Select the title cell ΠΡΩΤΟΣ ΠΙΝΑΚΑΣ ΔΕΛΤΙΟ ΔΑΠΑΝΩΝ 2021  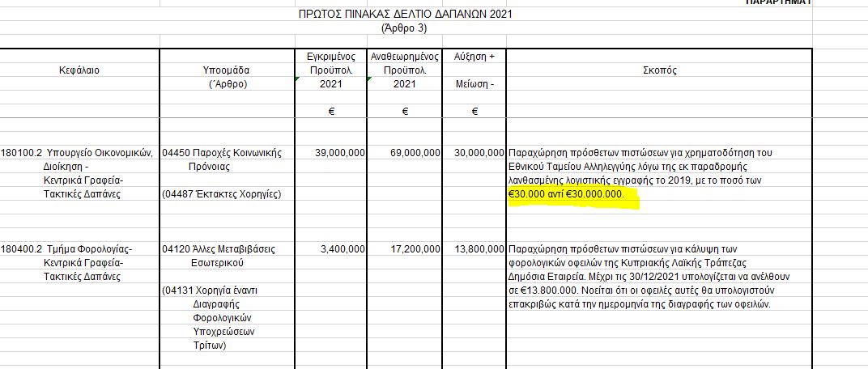pos(405,14)
